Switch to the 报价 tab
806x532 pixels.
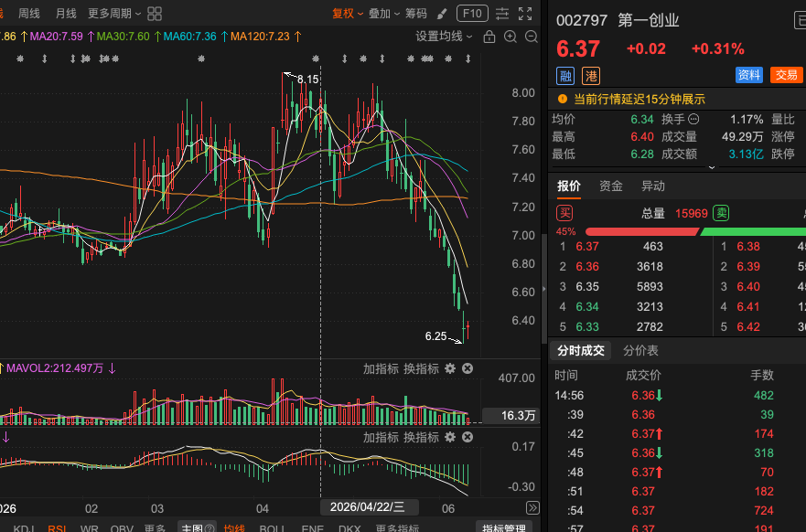(x=569, y=186)
